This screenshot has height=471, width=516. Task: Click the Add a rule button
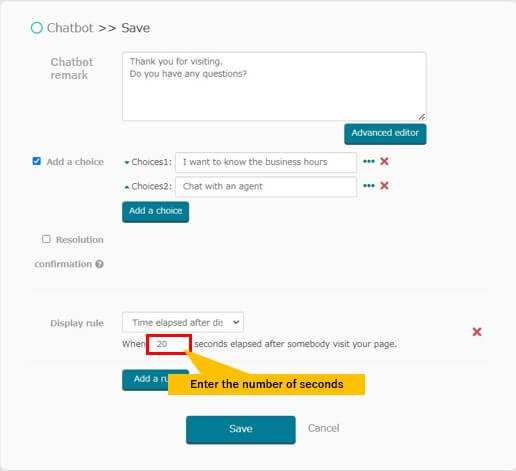145,380
